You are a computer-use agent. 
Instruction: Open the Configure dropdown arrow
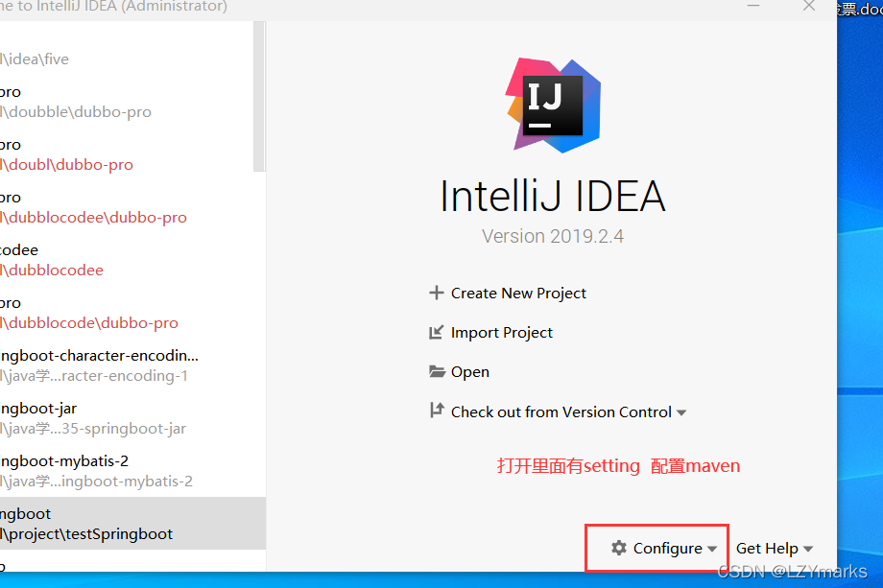pos(712,549)
